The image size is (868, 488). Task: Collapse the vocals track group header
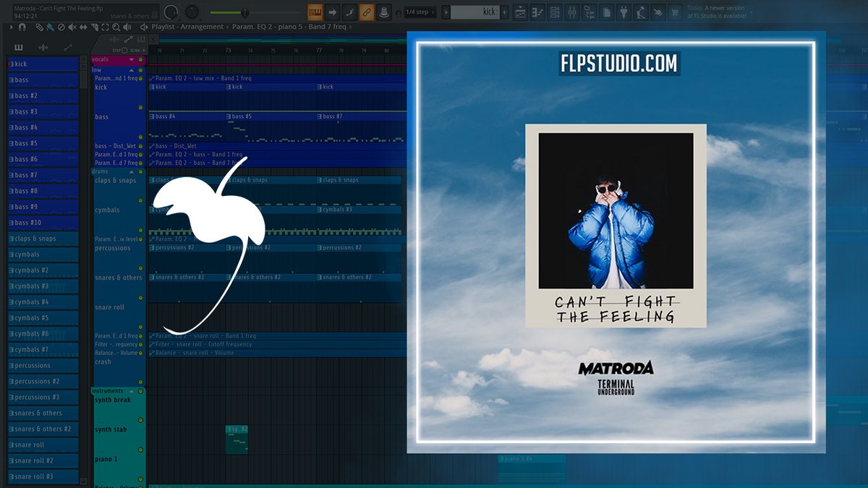click(x=132, y=59)
